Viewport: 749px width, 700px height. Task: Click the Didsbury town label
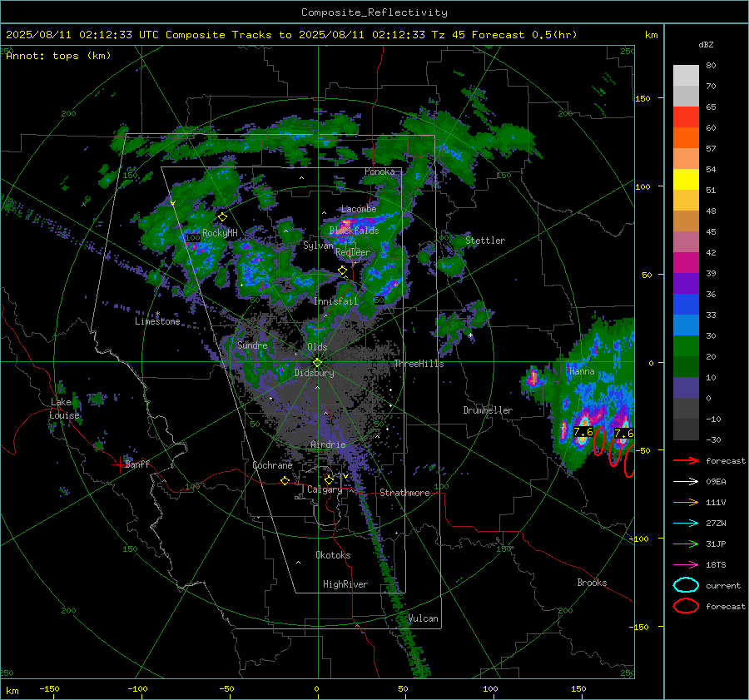pos(315,373)
